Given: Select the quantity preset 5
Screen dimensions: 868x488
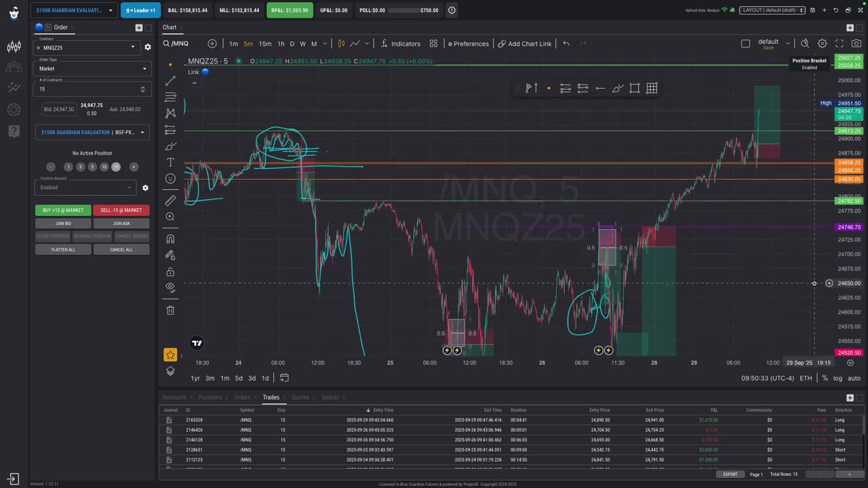Looking at the screenshot, I should (92, 167).
